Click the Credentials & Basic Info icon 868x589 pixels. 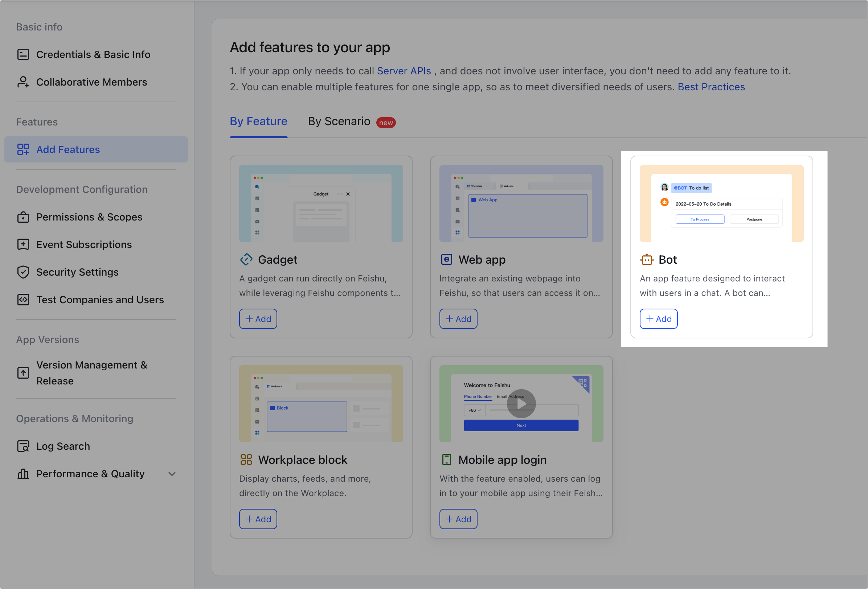23,54
